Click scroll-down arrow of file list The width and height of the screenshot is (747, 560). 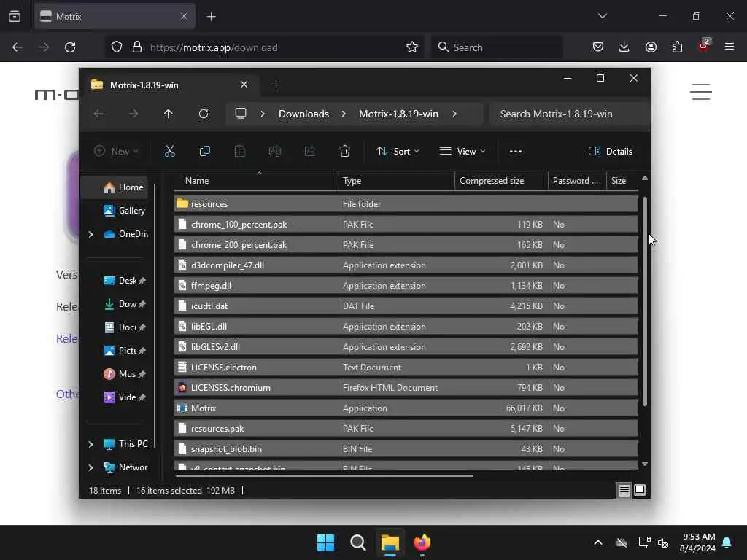(645, 463)
